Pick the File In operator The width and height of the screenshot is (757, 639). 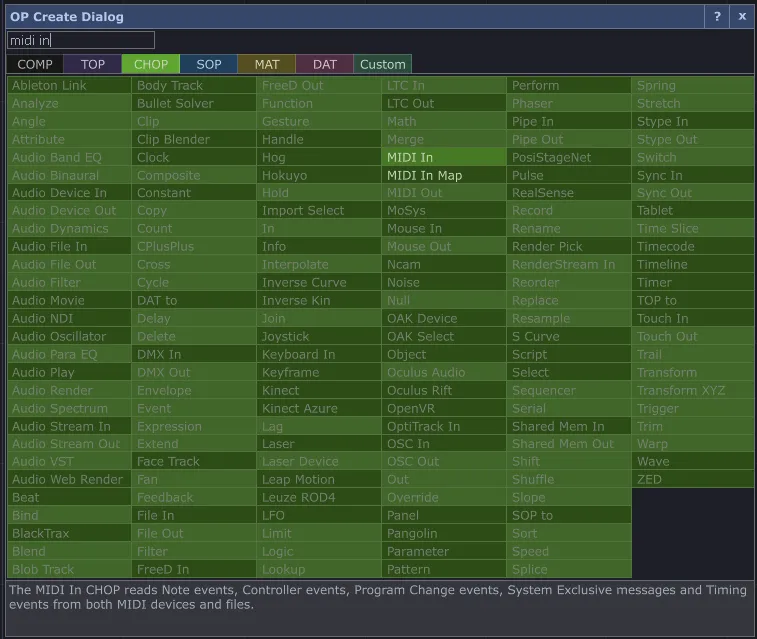point(194,515)
